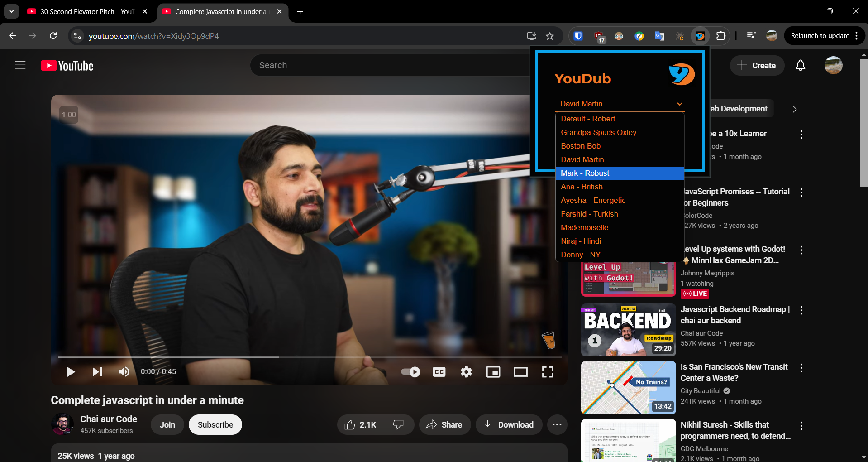
Task: Open options for JavaScript Promises video
Action: 801,192
